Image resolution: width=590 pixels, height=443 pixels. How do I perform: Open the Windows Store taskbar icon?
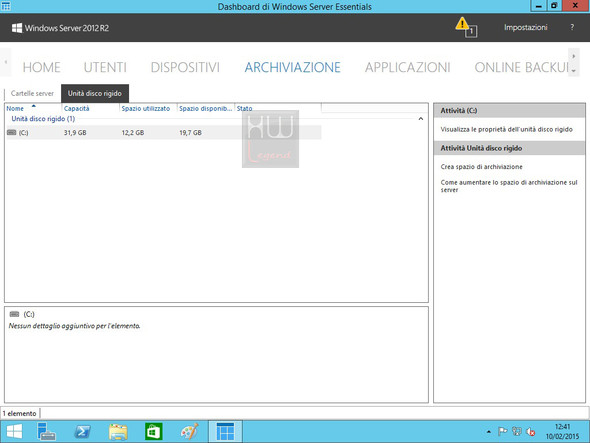154,431
